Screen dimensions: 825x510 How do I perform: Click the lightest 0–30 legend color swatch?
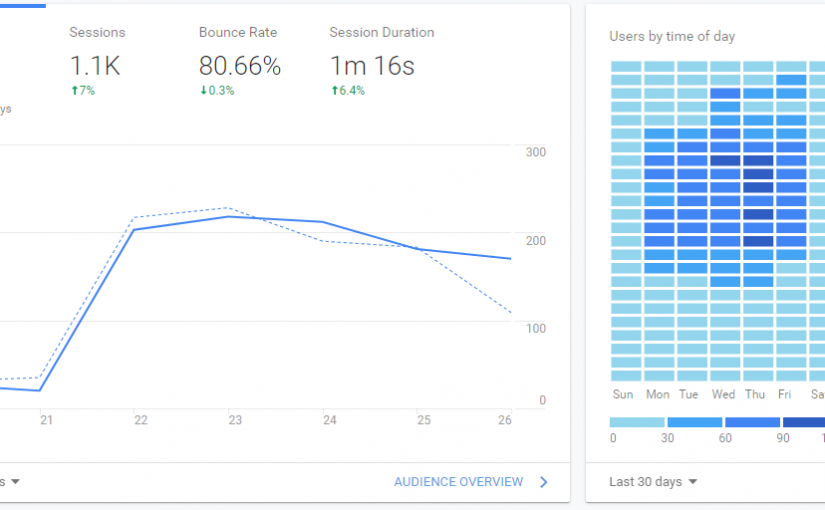tap(636, 422)
